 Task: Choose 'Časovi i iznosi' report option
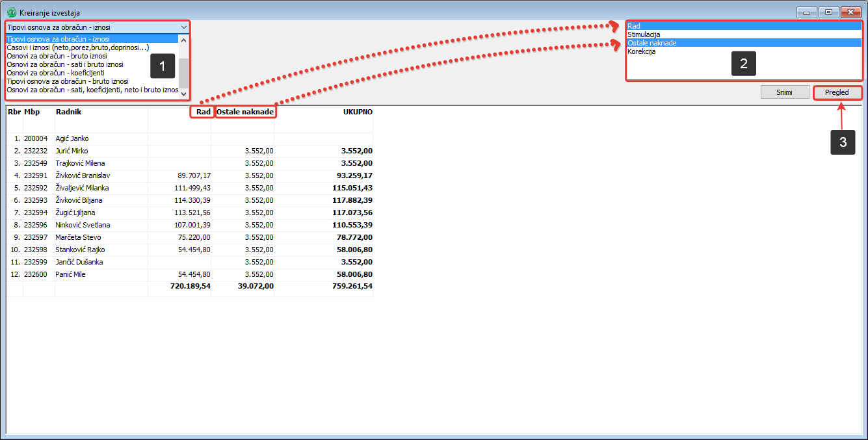point(78,47)
